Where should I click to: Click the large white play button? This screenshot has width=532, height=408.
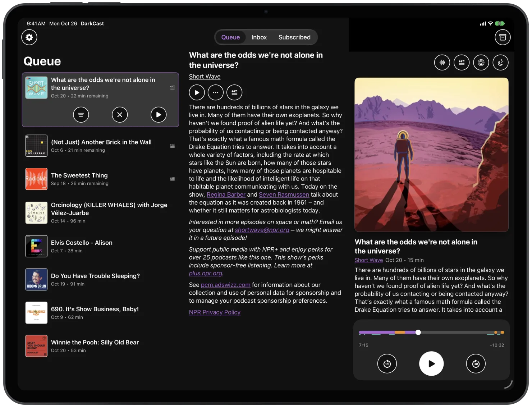(x=431, y=364)
